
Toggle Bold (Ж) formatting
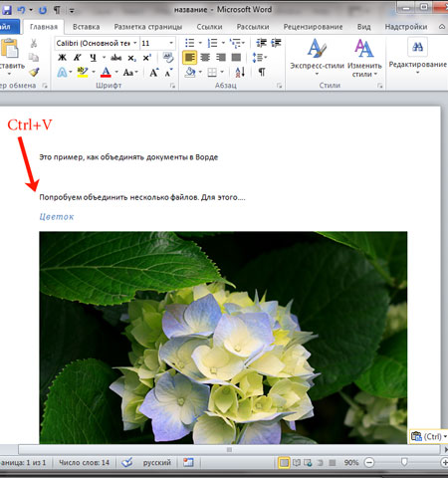point(62,58)
